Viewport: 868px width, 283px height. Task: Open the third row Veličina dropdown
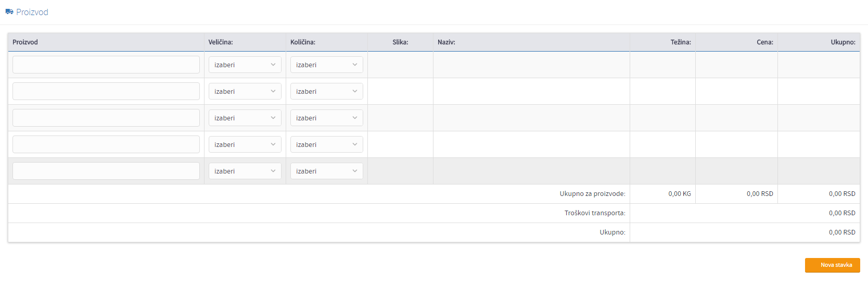pos(245,118)
